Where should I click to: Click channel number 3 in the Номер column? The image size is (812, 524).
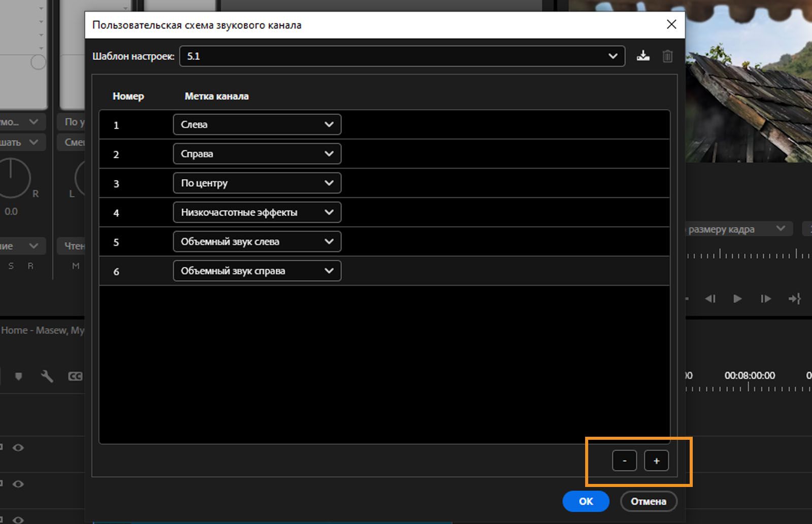[x=116, y=184]
